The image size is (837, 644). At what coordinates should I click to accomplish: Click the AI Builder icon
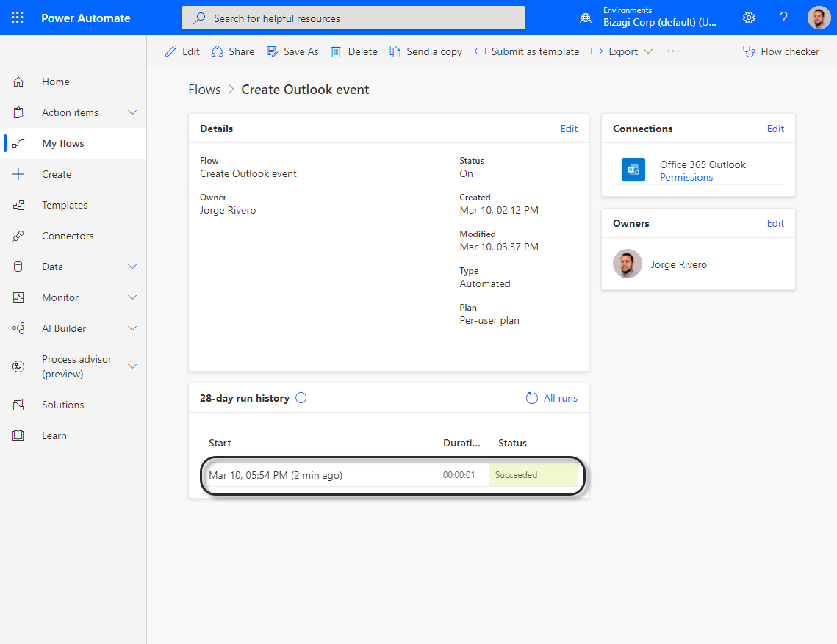tap(18, 329)
